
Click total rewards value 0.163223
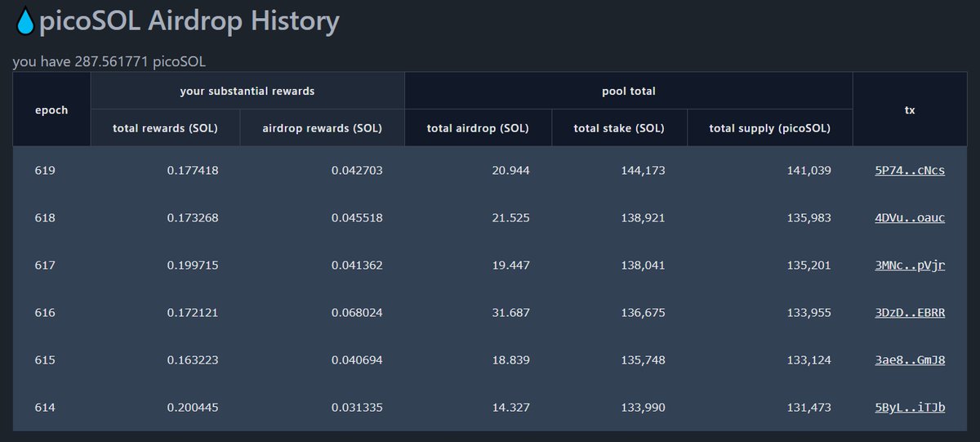click(193, 360)
